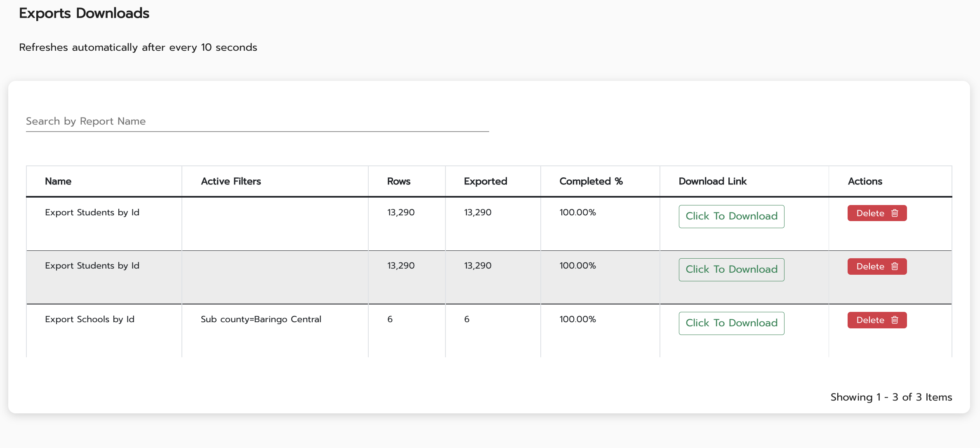Click trash icon in Export Schools row
This screenshot has width=980, height=448.
tap(895, 320)
